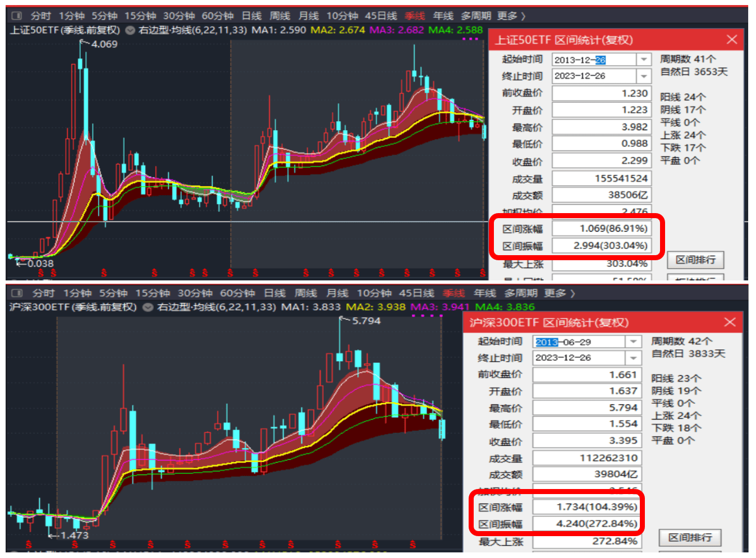This screenshot has width=756, height=558.
Task: Select 60分钟 period in bottom chart
Action: pos(237,293)
